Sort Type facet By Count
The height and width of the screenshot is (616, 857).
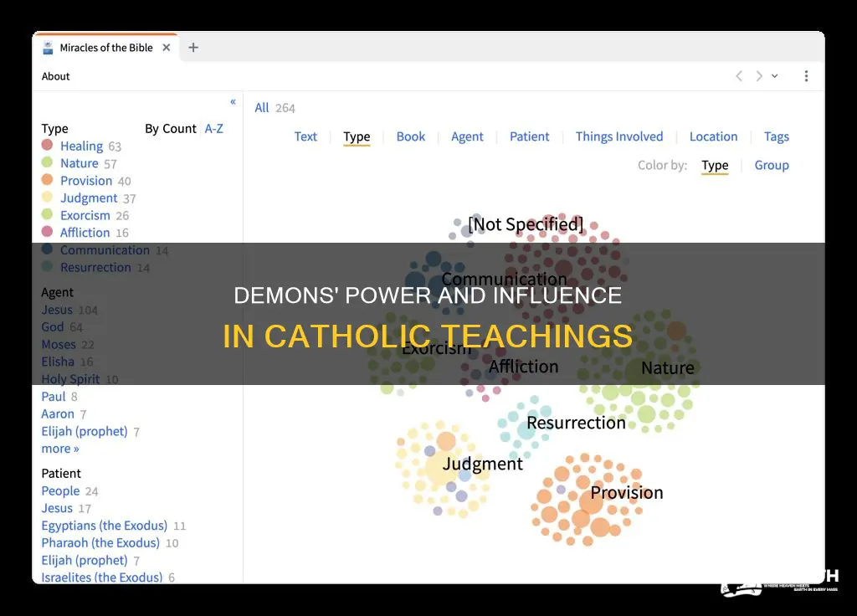pos(171,128)
